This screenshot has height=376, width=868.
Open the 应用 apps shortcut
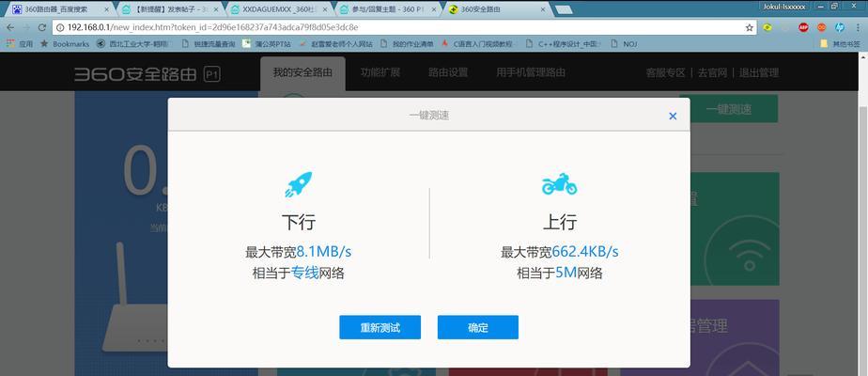(20, 44)
